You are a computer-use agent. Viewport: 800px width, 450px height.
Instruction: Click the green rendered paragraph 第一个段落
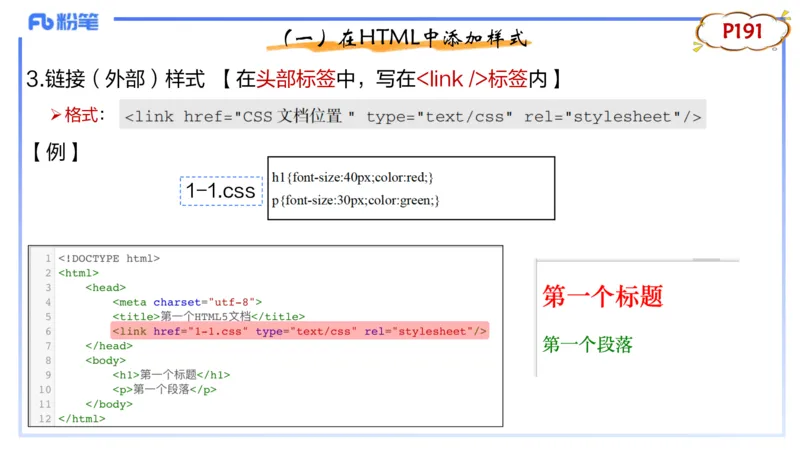click(588, 344)
